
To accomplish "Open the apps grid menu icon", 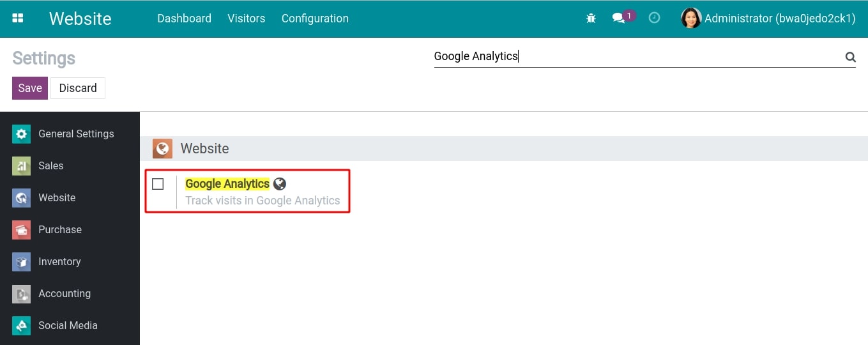I will point(18,19).
